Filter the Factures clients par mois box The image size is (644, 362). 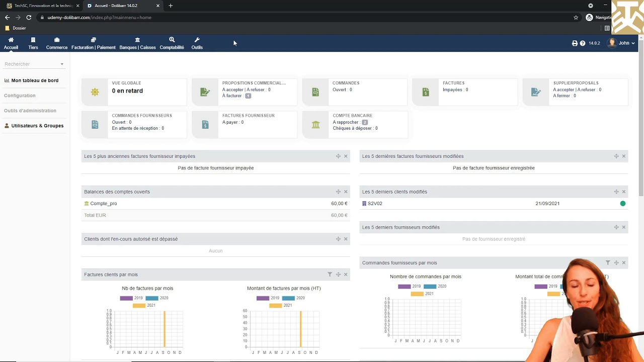[x=330, y=275]
